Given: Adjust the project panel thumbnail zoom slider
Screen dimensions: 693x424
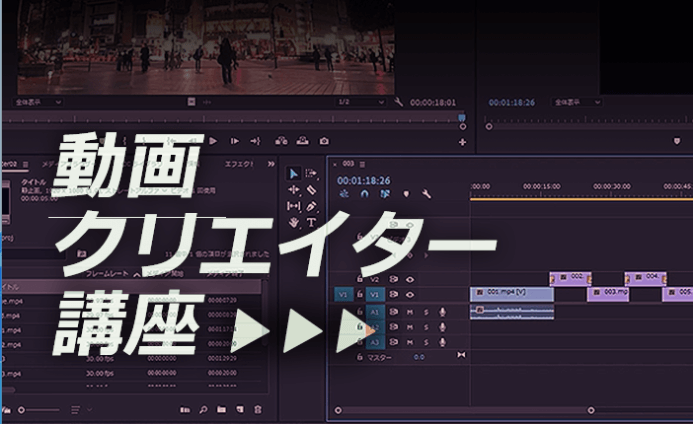Looking at the screenshot, I should 30,410.
